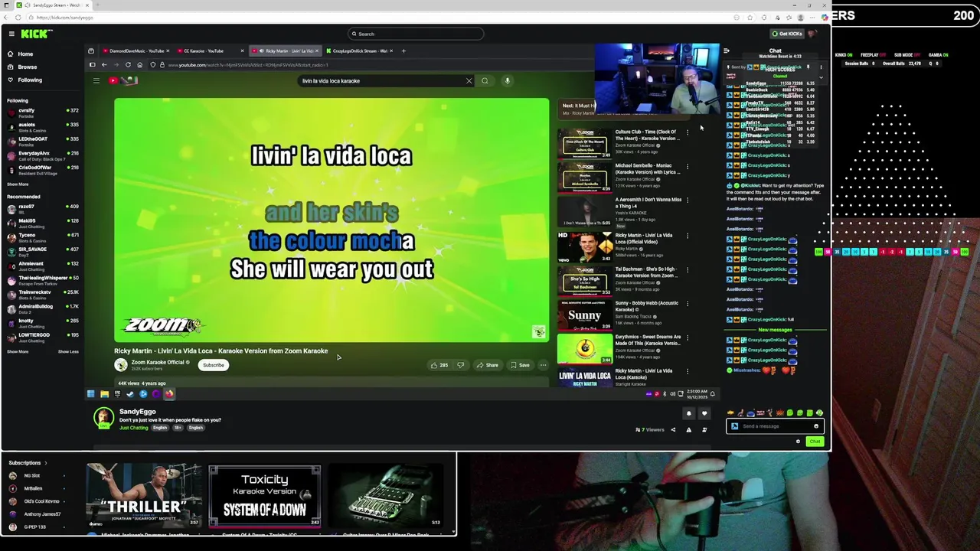Expand Following list with Show More
980x551 pixels.
pos(18,184)
